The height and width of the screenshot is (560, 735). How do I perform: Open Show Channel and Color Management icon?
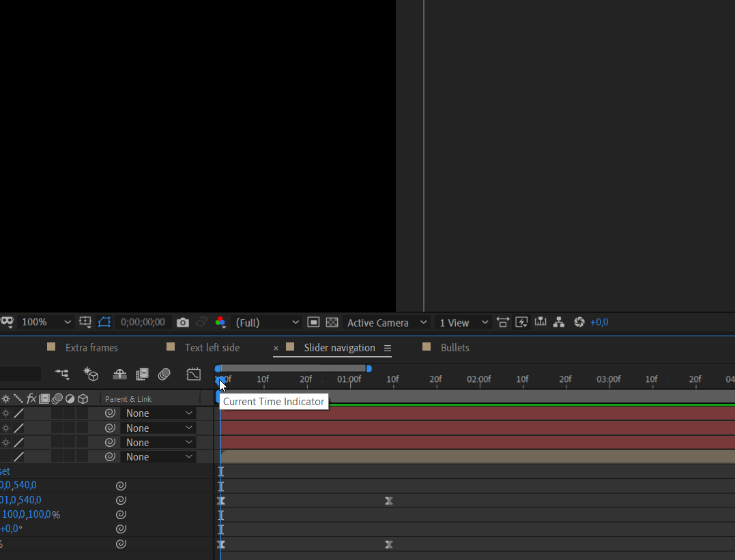pyautogui.click(x=220, y=323)
